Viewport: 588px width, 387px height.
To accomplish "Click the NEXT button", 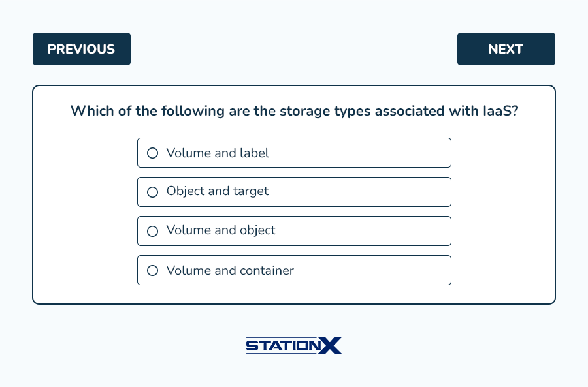I will [x=506, y=49].
